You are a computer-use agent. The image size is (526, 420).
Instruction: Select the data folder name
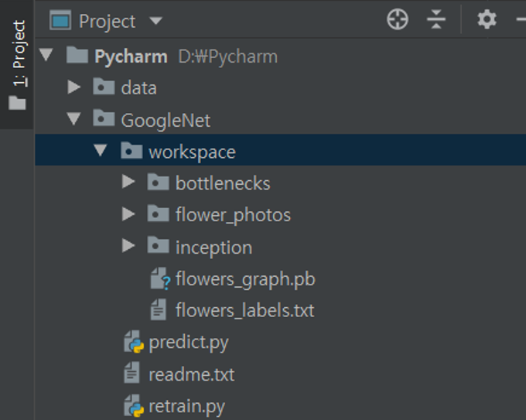(139, 88)
